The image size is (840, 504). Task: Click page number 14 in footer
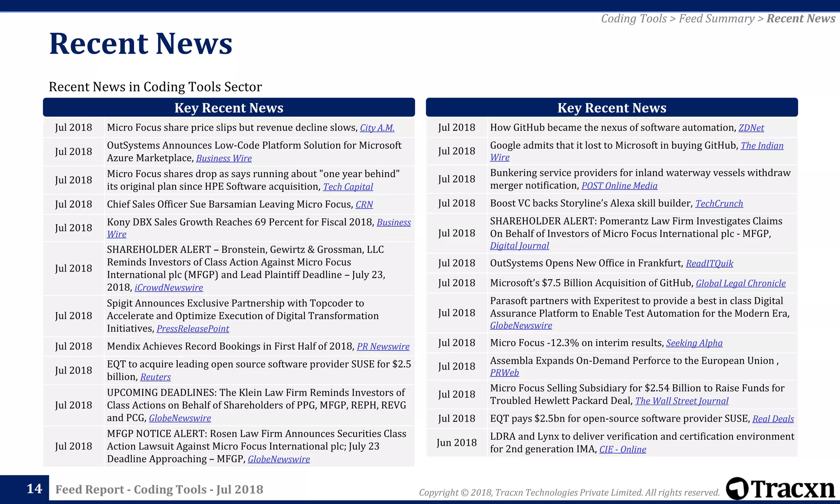point(34,488)
